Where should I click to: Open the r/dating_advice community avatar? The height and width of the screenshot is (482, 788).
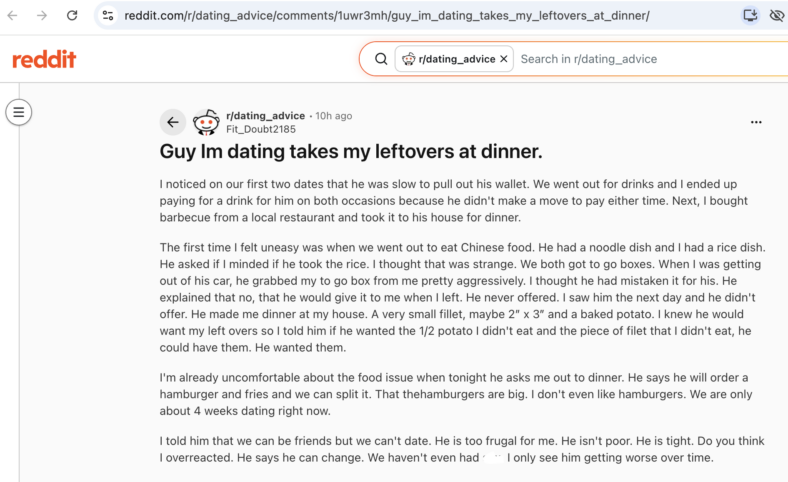(206, 122)
